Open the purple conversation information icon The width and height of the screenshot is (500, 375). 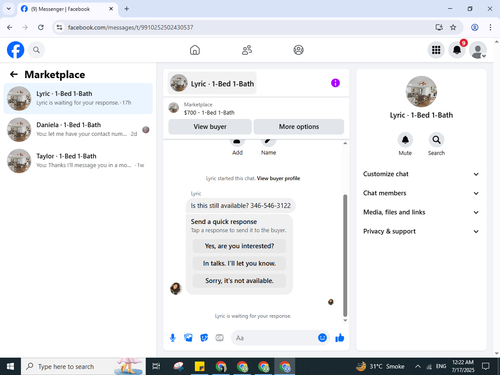(335, 83)
